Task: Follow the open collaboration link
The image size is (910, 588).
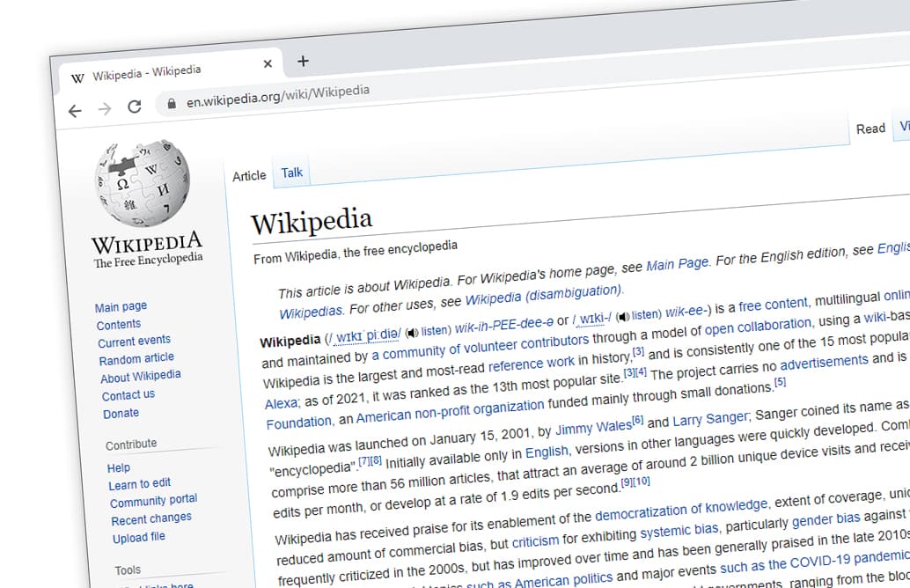Action: tap(758, 327)
